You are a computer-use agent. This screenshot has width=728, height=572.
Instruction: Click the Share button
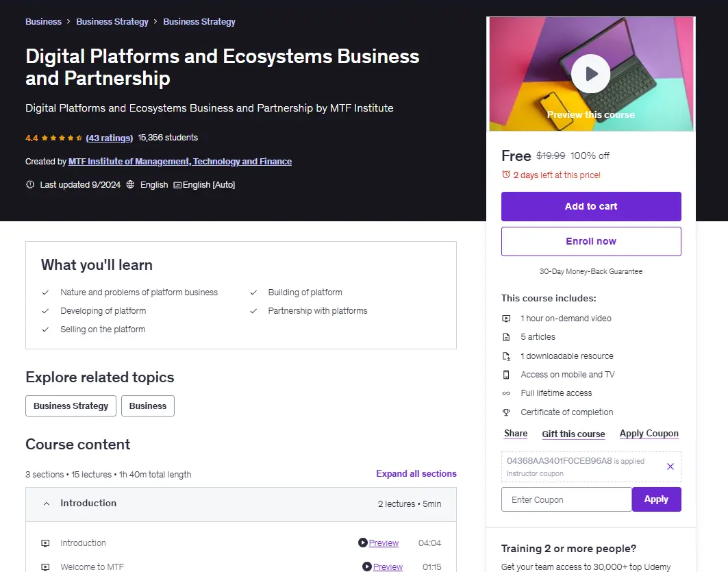(516, 433)
